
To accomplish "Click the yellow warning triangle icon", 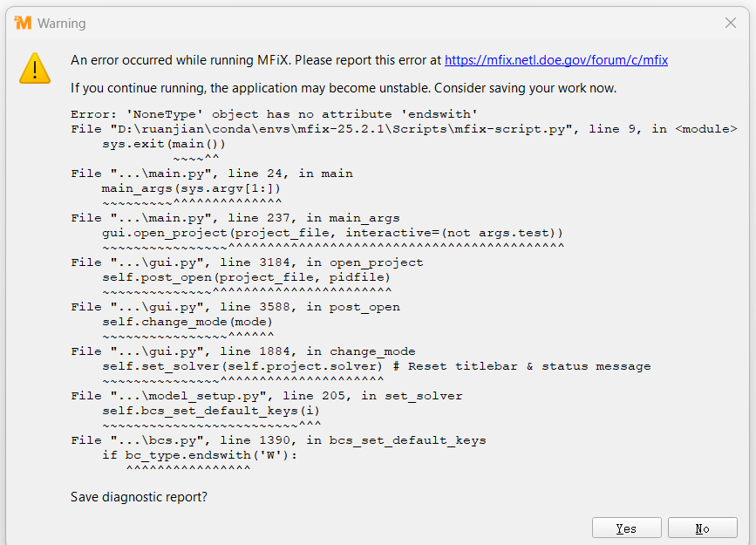I will click(35, 68).
